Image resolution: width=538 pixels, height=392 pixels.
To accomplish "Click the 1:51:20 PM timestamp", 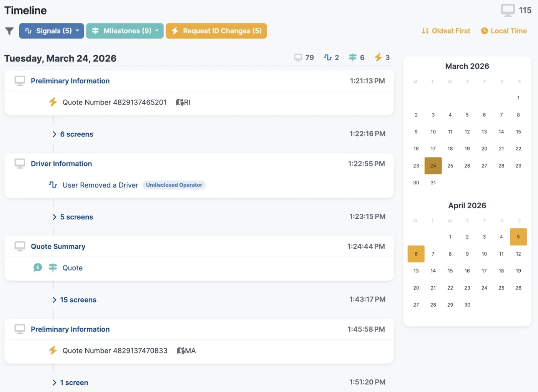I will click(x=367, y=382).
